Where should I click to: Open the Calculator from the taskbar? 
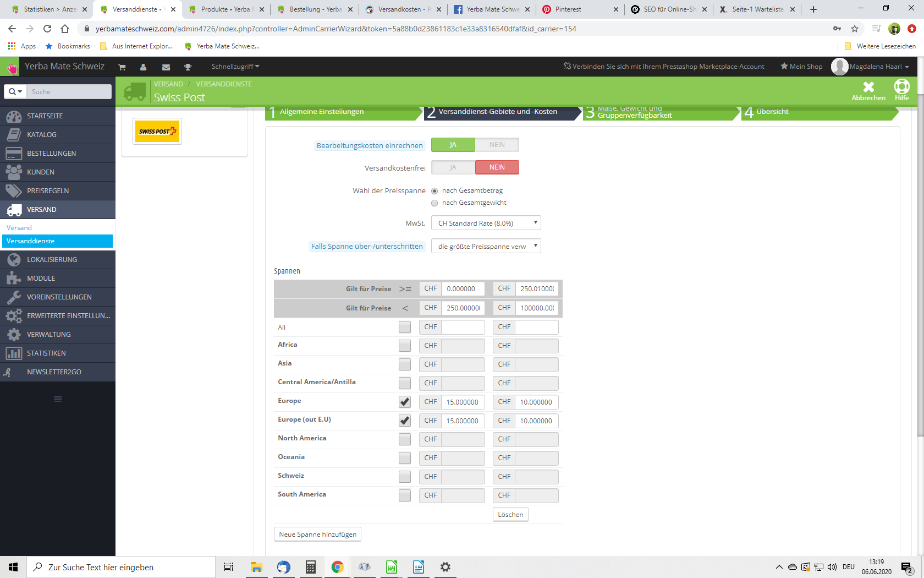click(x=311, y=567)
